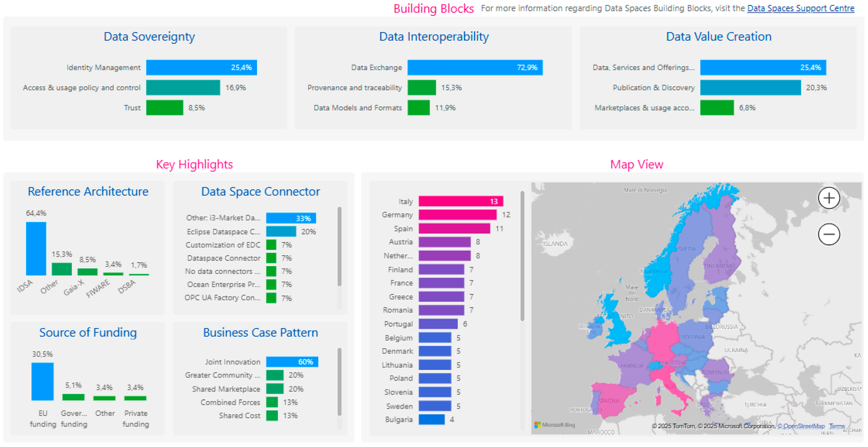Click the Data Sovereignty heading

[x=149, y=36]
